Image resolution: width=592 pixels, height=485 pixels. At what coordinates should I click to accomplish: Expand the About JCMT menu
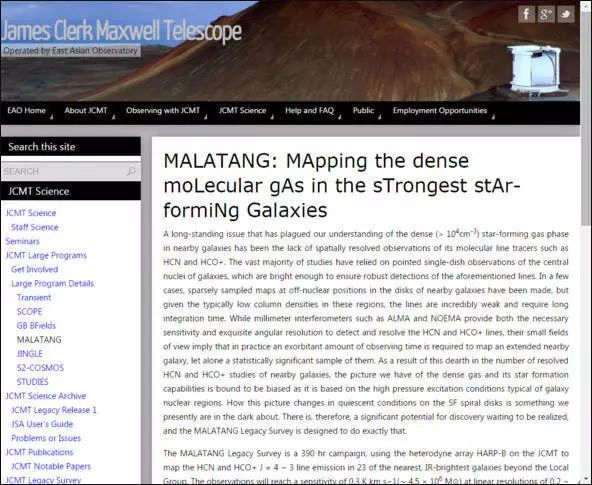(x=86, y=111)
